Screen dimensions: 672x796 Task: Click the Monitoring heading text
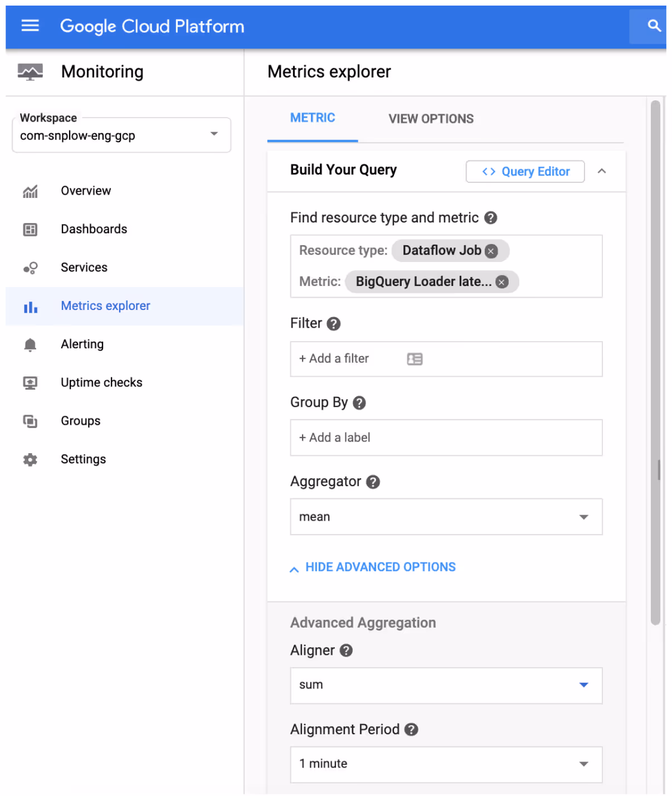(x=103, y=72)
